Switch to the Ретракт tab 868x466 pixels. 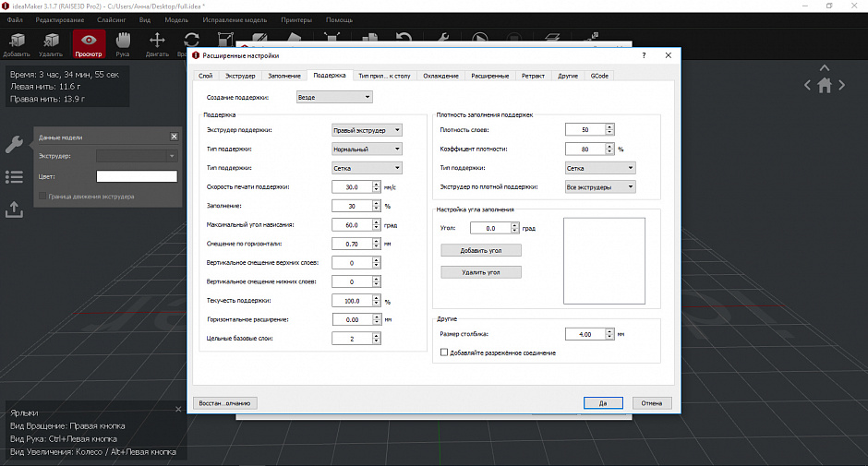[533, 76]
